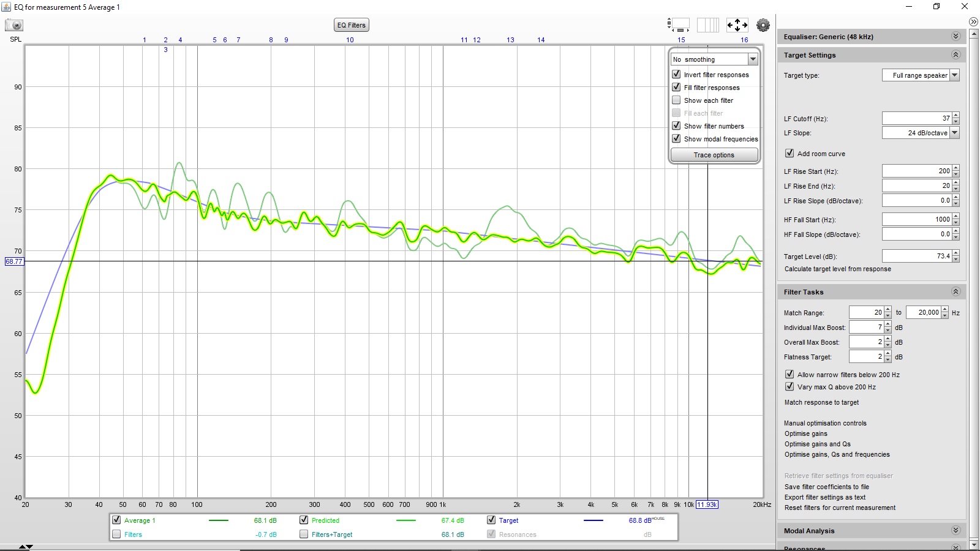The image size is (980, 551).
Task: Show the Filters+Target trace
Action: point(304,534)
